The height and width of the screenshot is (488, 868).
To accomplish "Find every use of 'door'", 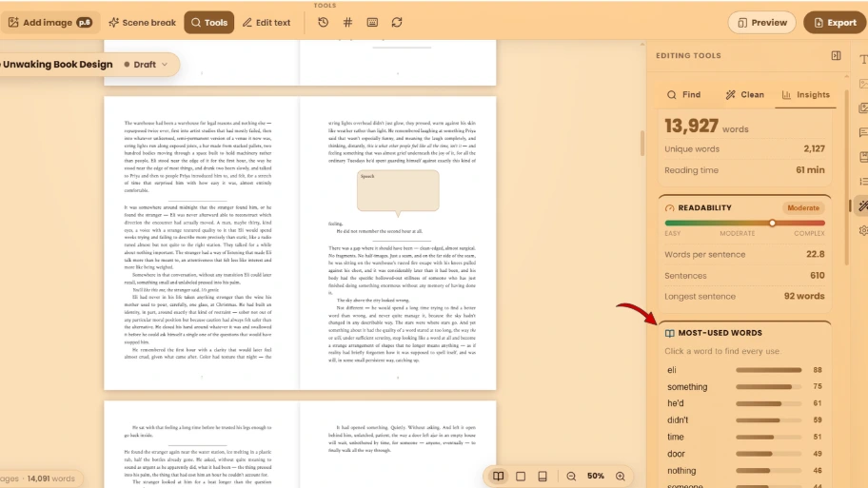I will point(744,454).
